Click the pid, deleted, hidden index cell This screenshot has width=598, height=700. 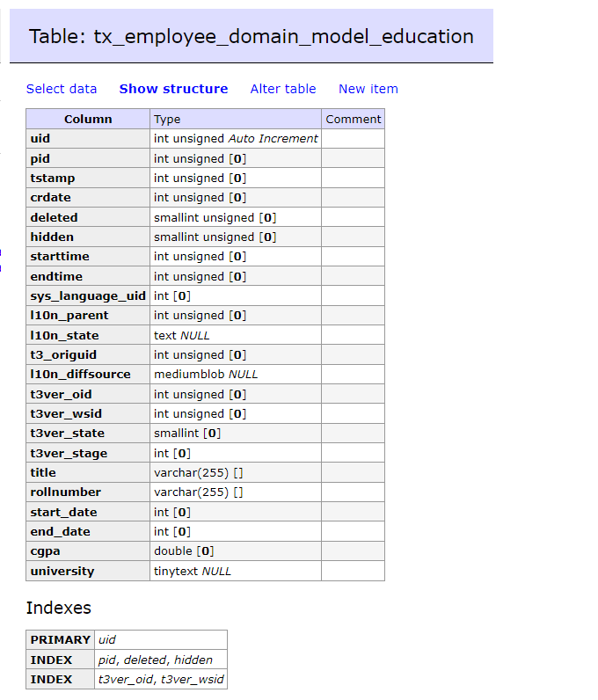155,660
